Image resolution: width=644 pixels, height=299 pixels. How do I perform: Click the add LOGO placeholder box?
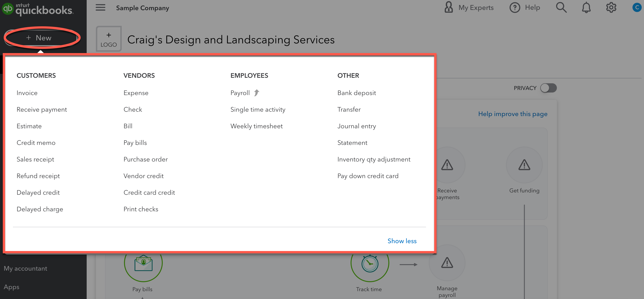click(x=109, y=39)
